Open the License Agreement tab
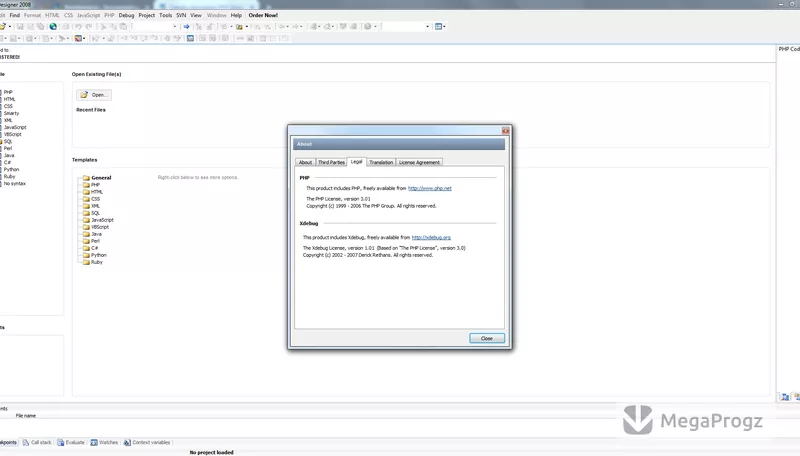The image size is (800, 456). [x=419, y=162]
